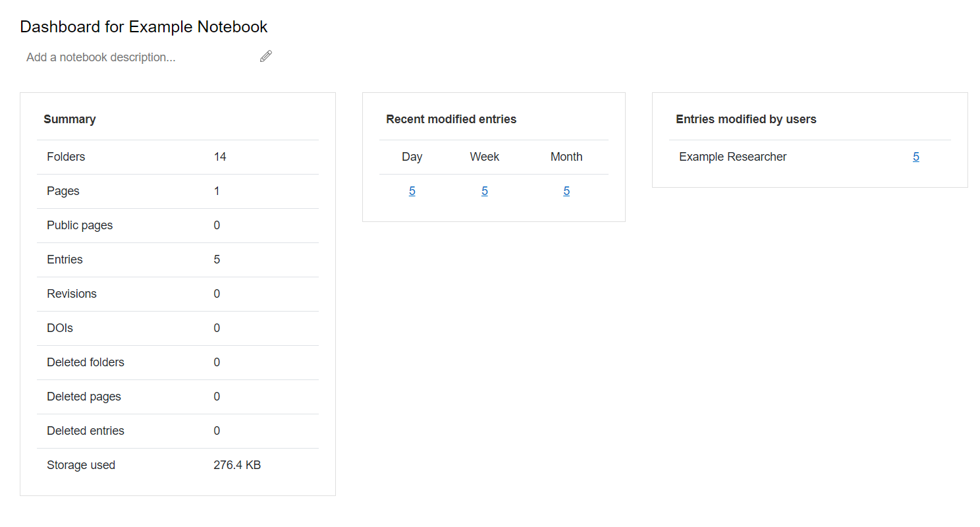
Task: Click the Recent modified entries panel title
Action: pos(451,119)
